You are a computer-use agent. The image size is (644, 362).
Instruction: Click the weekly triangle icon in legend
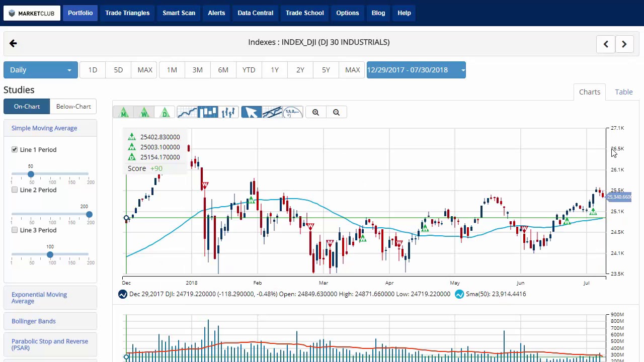click(x=132, y=147)
